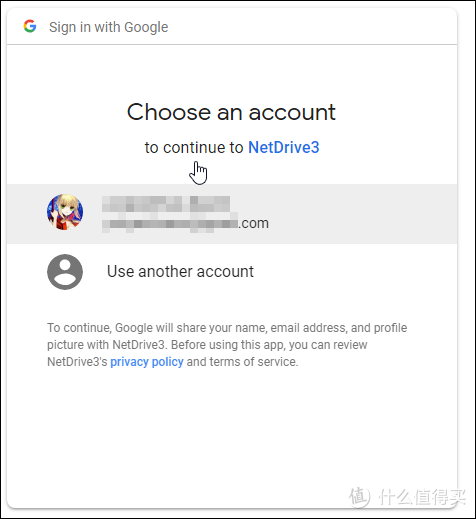Viewport: 476px width, 519px height.
Task: Click the Google G logo
Action: 30,26
